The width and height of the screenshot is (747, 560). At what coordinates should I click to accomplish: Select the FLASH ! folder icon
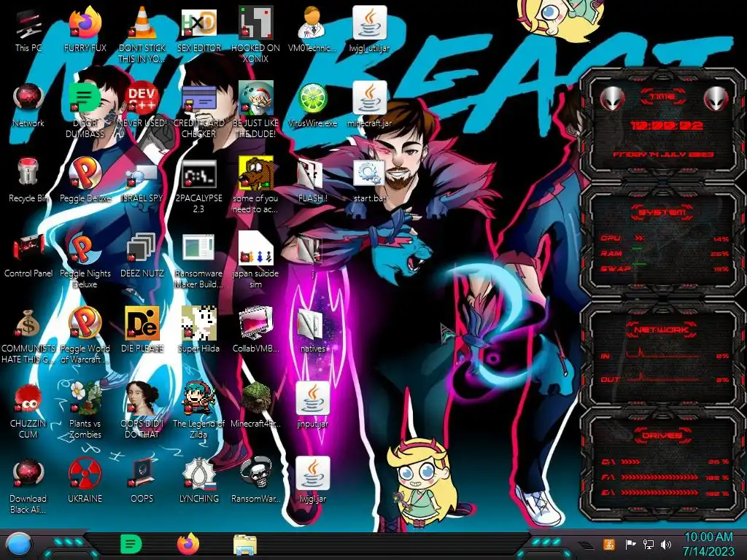(x=312, y=181)
